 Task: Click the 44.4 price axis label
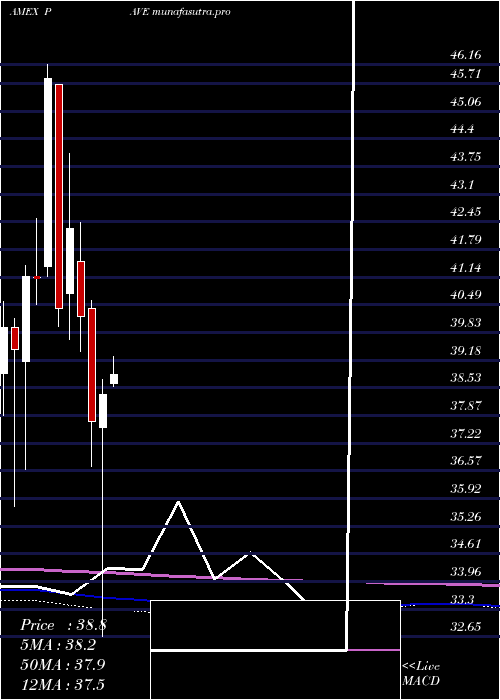(462, 129)
